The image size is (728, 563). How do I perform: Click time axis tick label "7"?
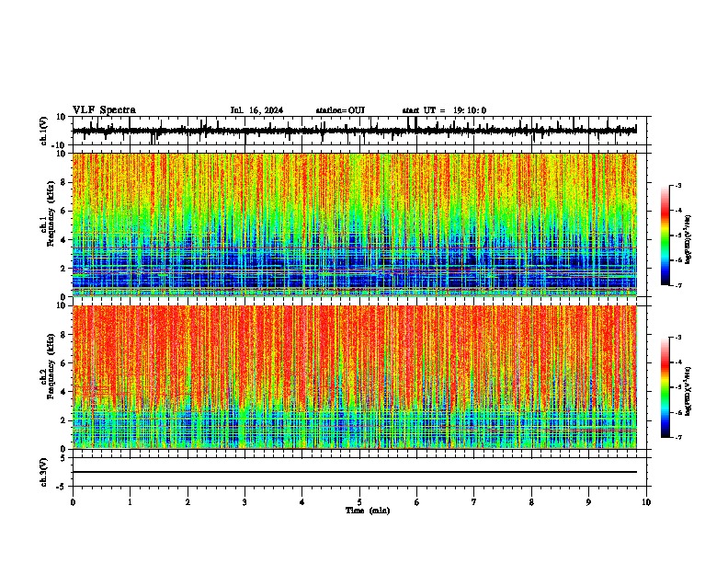click(x=474, y=502)
